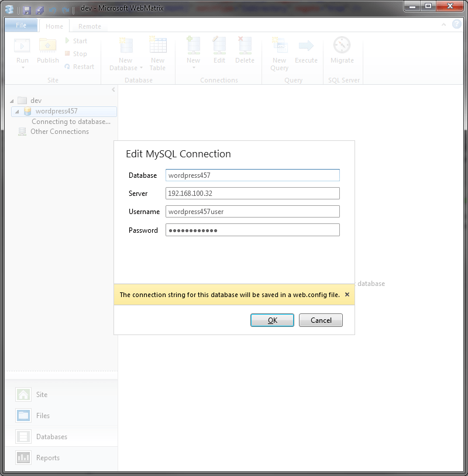Screen dimensions: 468x476
Task: Click the redo arrow in title bar
Action: 65,11
